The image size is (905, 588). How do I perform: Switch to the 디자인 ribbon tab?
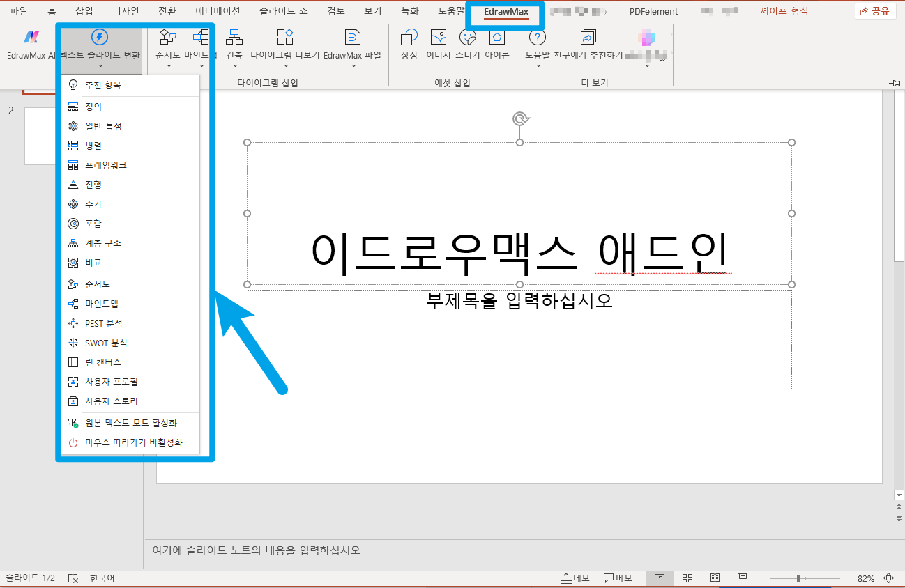click(126, 11)
